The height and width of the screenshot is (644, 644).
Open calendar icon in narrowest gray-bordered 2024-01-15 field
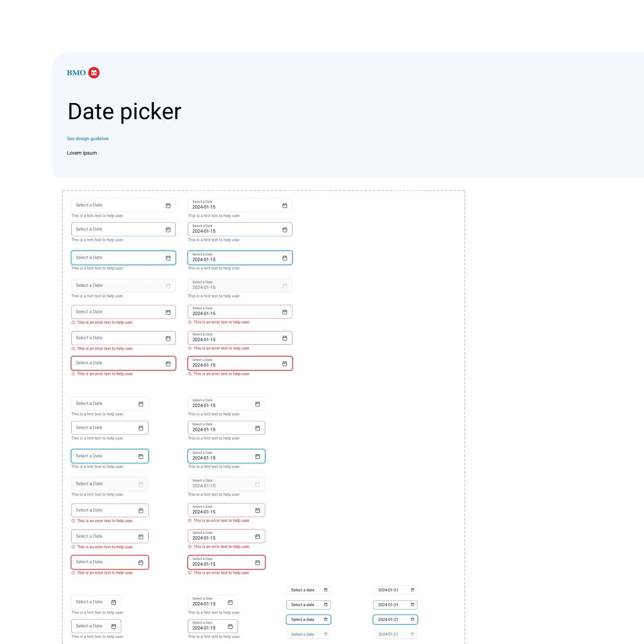tap(230, 602)
